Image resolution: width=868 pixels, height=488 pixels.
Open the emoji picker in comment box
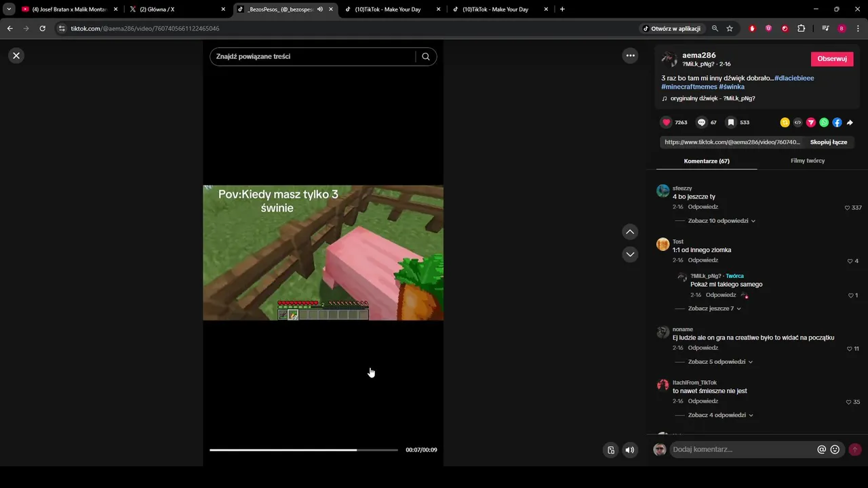pos(835,449)
